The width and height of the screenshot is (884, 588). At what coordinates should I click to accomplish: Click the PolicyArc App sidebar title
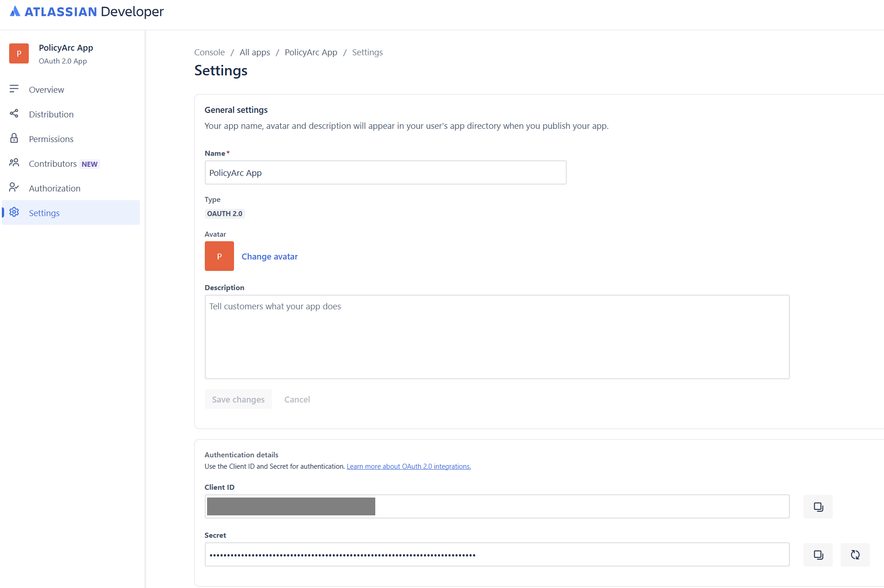[66, 48]
